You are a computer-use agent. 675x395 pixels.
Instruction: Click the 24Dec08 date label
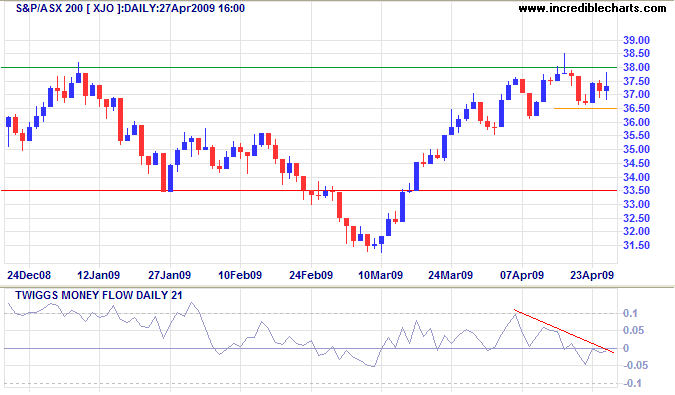29,275
